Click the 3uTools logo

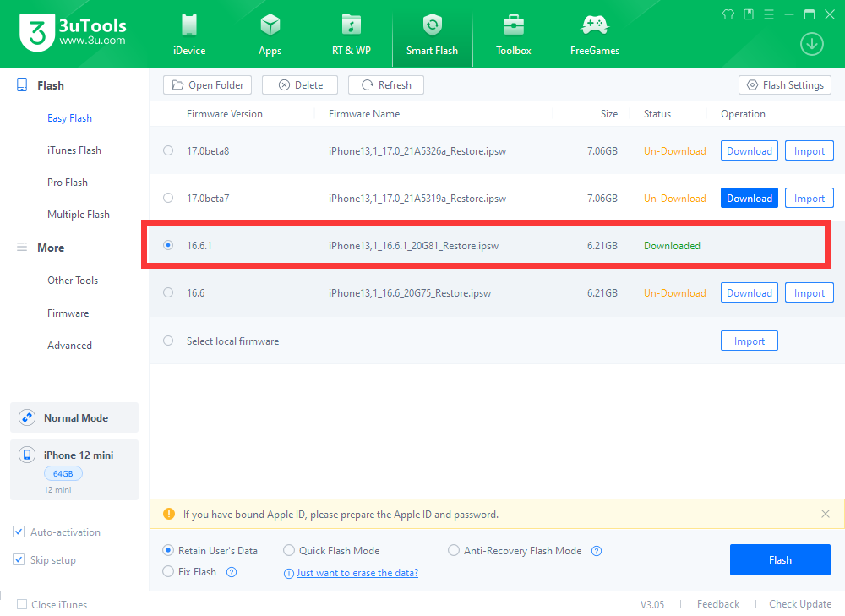tap(73, 32)
